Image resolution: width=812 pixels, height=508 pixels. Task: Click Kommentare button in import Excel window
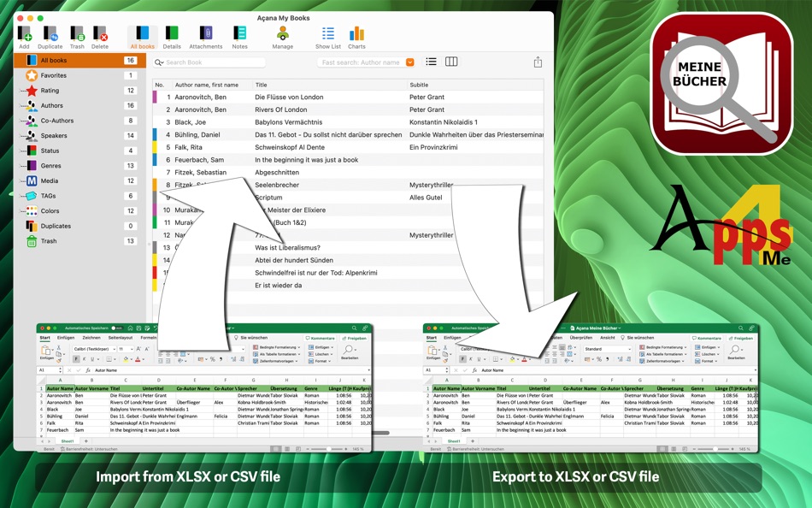tap(320, 338)
